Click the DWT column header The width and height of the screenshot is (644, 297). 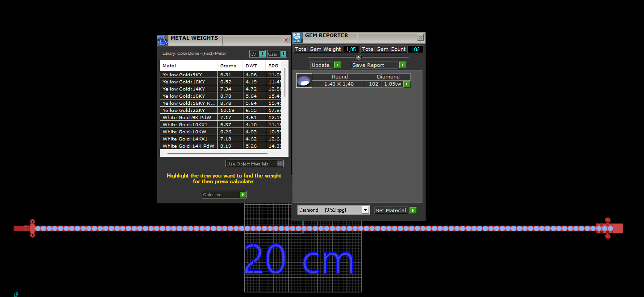254,66
